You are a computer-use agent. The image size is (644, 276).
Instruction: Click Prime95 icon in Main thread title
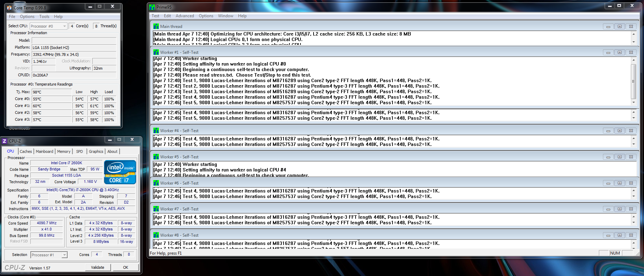coord(156,26)
